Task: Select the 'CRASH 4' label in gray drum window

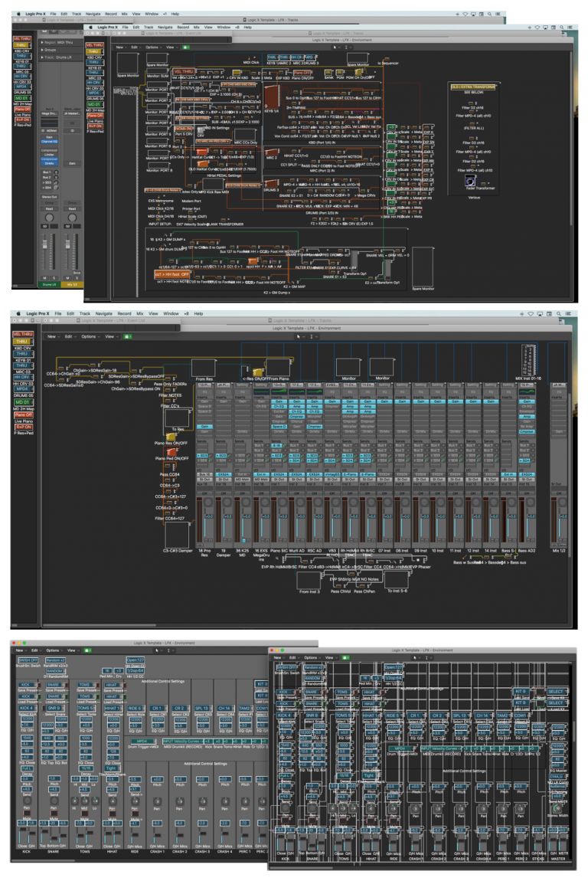Action: tap(224, 851)
